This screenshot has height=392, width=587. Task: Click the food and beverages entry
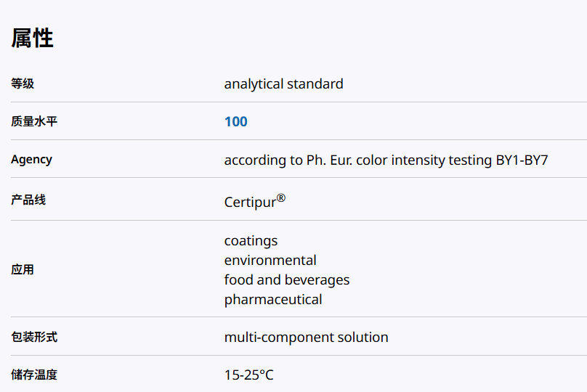tap(287, 280)
